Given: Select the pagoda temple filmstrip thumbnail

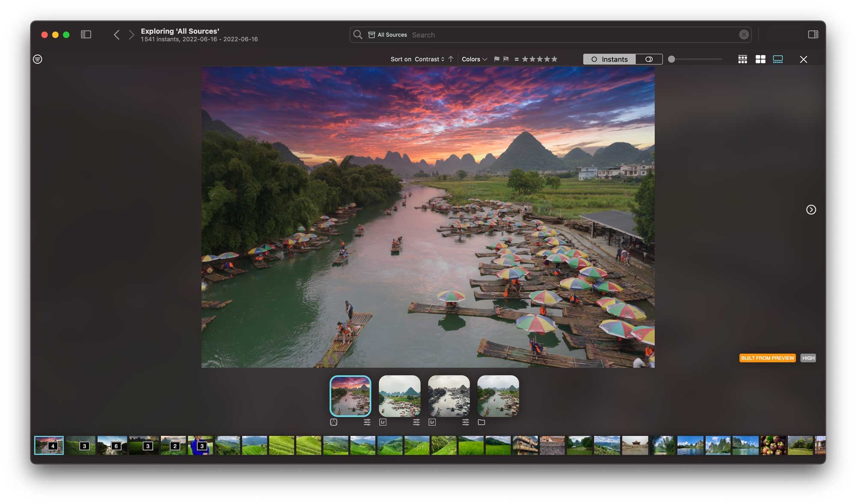Looking at the screenshot, I should pyautogui.click(x=635, y=445).
